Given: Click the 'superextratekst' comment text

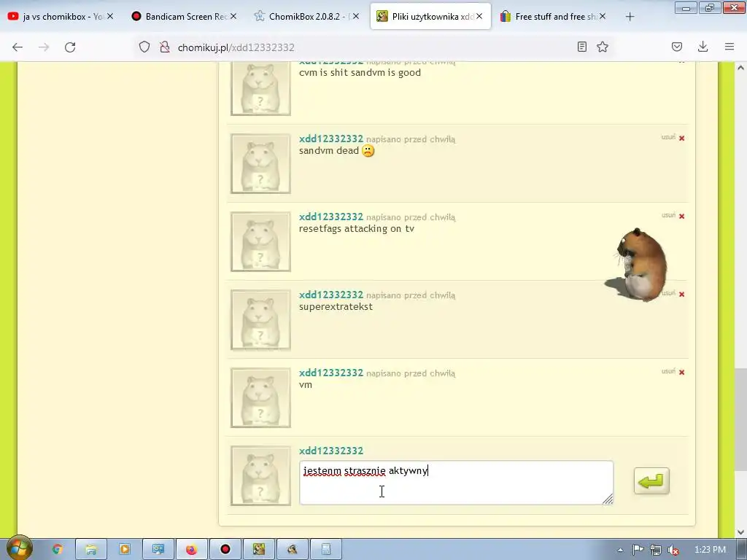Looking at the screenshot, I should click(336, 307).
